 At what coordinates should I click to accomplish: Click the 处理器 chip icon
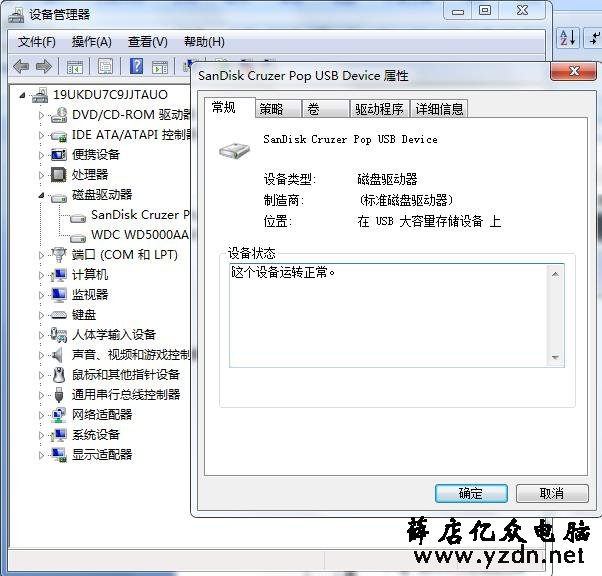[x=59, y=175]
